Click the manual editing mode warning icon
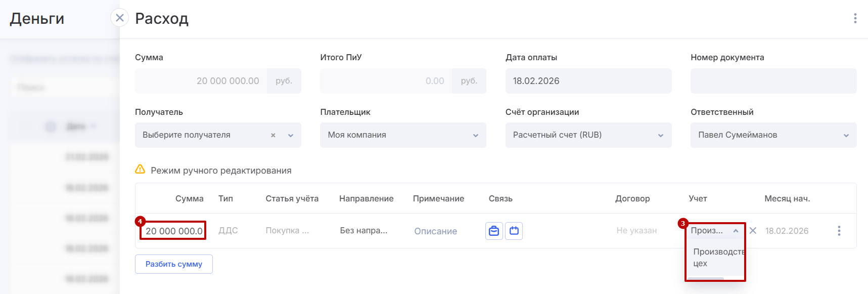 point(140,170)
